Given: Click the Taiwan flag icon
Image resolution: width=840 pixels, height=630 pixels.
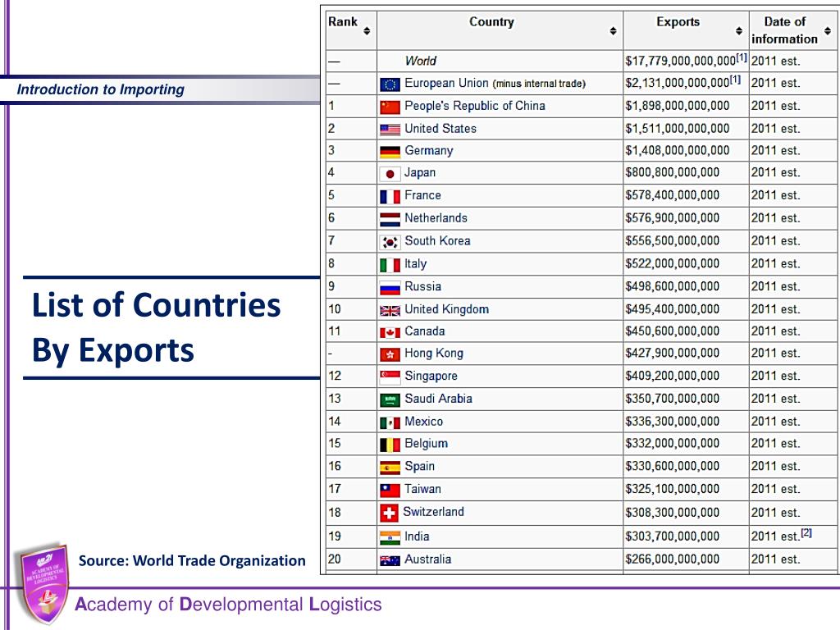Looking at the screenshot, I should 390,491.
